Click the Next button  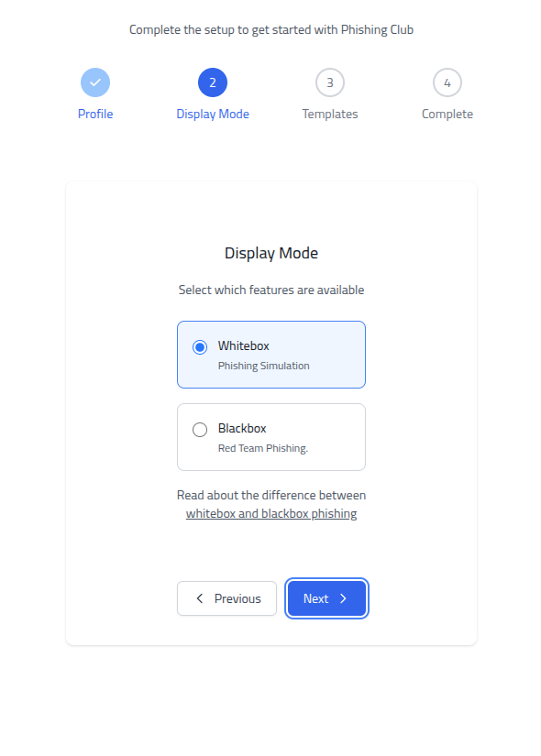(326, 598)
